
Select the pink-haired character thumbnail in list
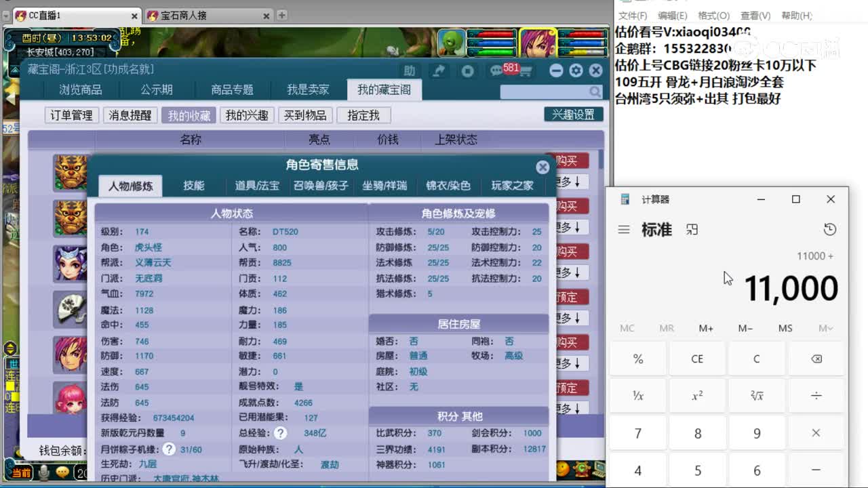tap(71, 399)
